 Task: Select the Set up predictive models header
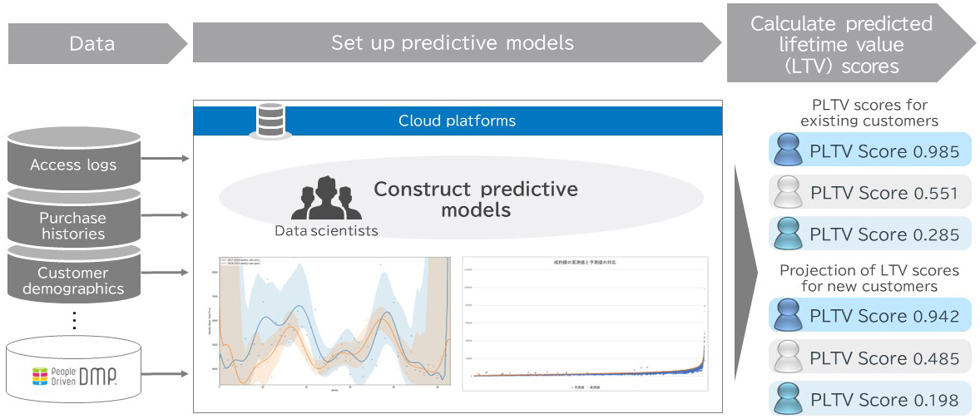457,42
